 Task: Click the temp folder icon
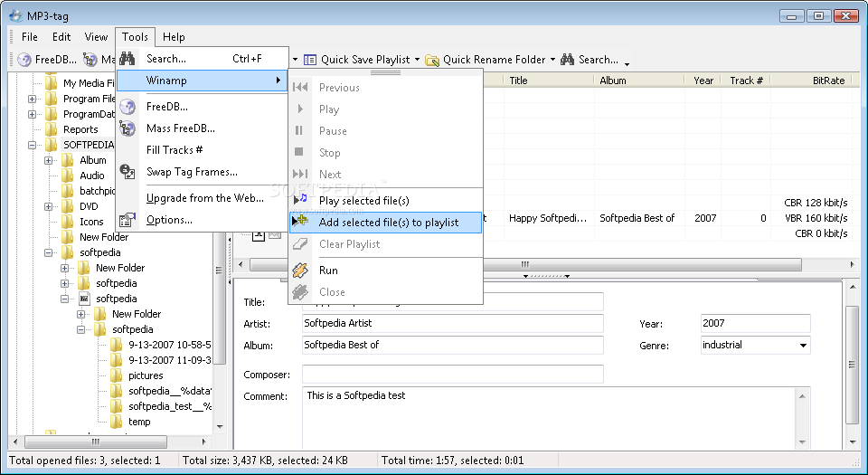pyautogui.click(x=117, y=422)
